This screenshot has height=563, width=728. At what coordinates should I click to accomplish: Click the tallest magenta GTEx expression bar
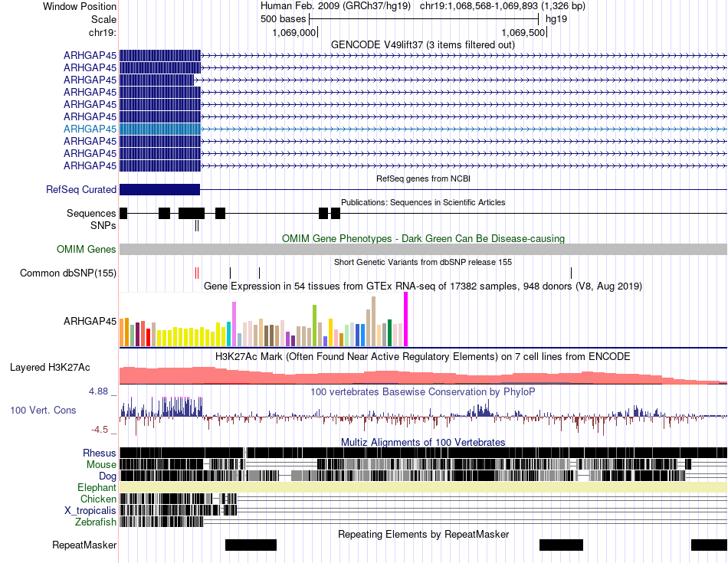click(x=406, y=319)
